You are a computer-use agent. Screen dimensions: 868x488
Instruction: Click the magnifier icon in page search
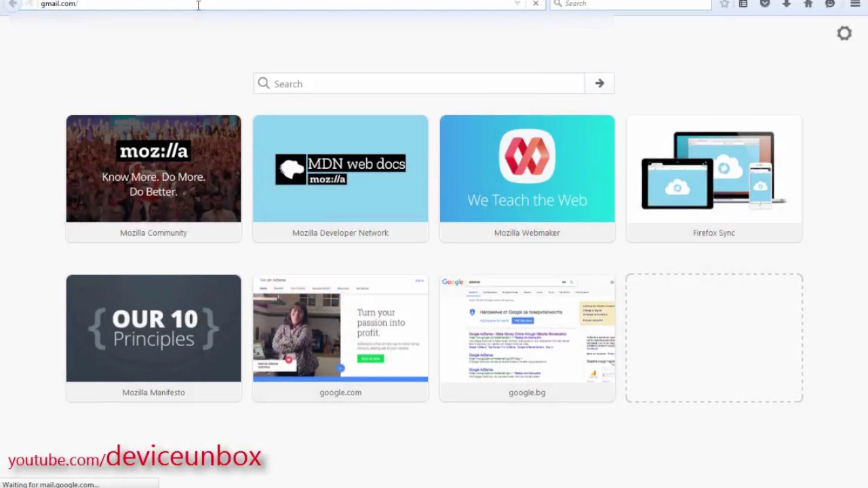pyautogui.click(x=263, y=83)
